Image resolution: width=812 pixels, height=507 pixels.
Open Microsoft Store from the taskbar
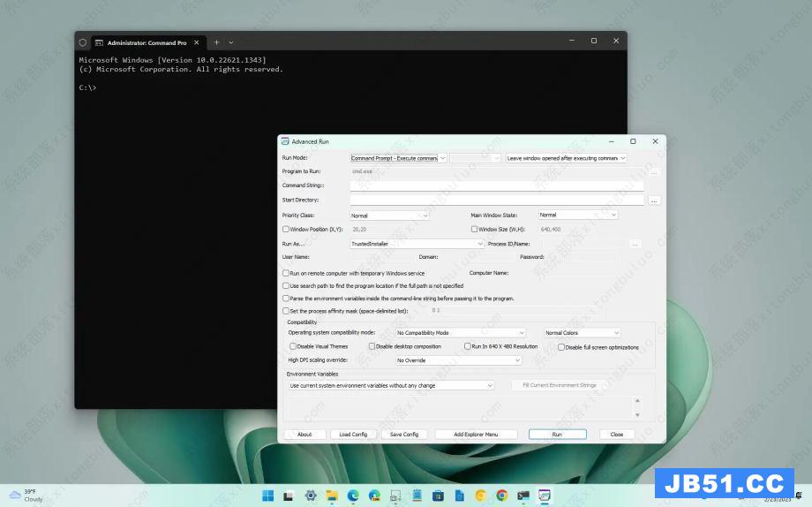tap(438, 496)
